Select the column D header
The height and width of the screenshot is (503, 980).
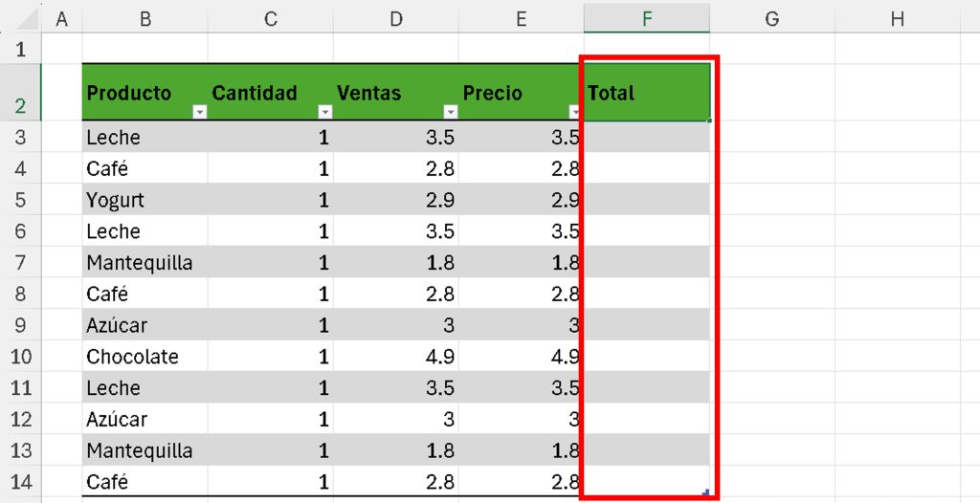396,17
